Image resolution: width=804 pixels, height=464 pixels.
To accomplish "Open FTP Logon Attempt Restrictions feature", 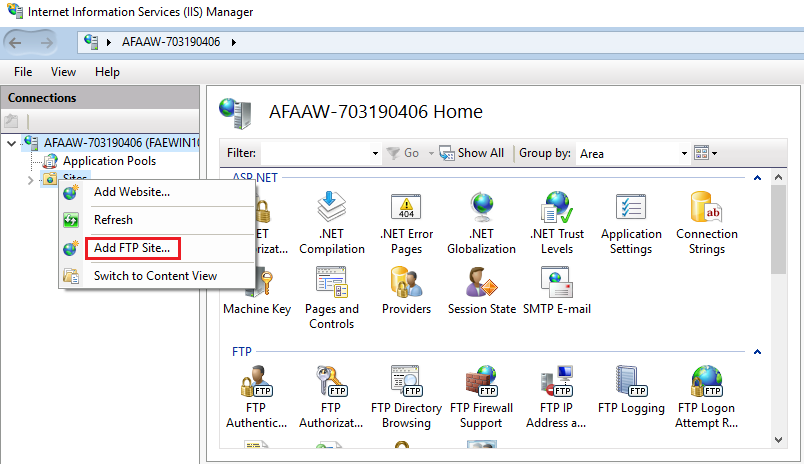I will (x=707, y=397).
